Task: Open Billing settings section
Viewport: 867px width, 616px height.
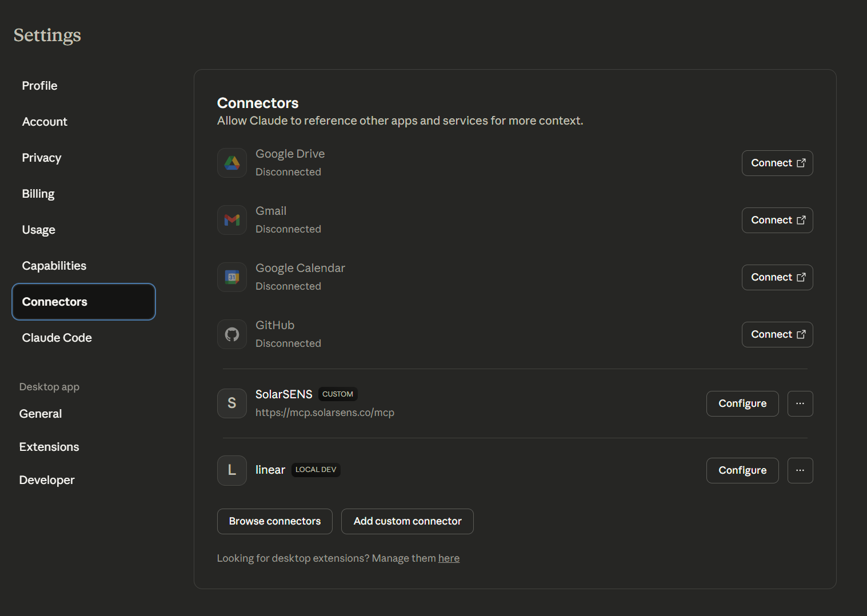Action: click(38, 194)
